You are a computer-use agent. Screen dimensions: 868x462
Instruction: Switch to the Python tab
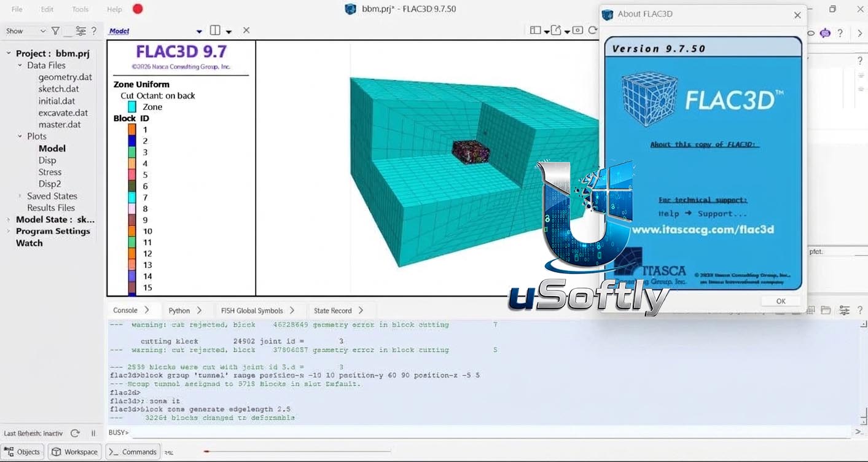(186, 310)
